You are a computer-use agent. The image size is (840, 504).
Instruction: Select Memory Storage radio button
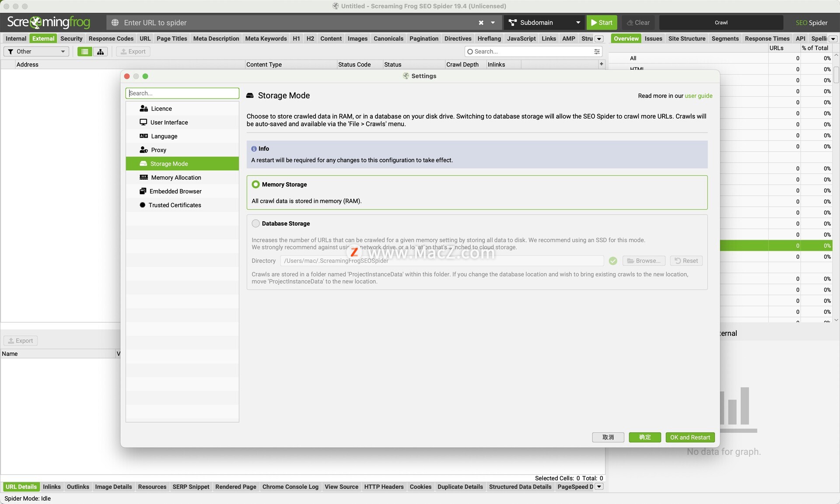255,184
